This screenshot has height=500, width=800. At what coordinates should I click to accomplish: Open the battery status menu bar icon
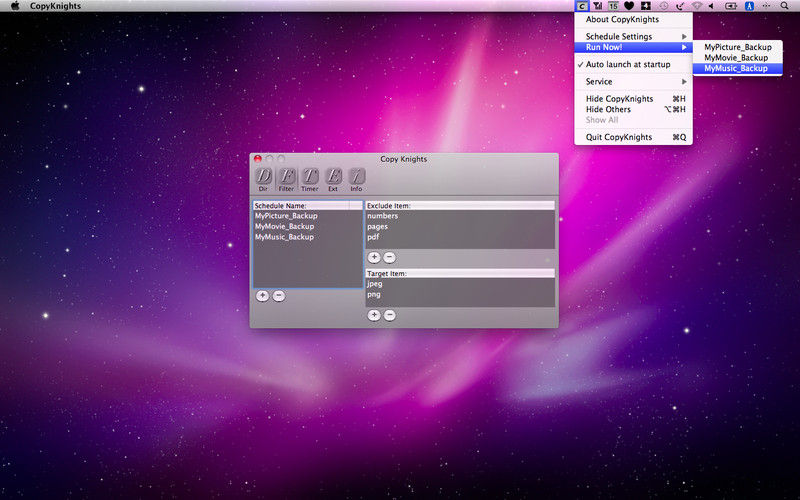(x=731, y=6)
